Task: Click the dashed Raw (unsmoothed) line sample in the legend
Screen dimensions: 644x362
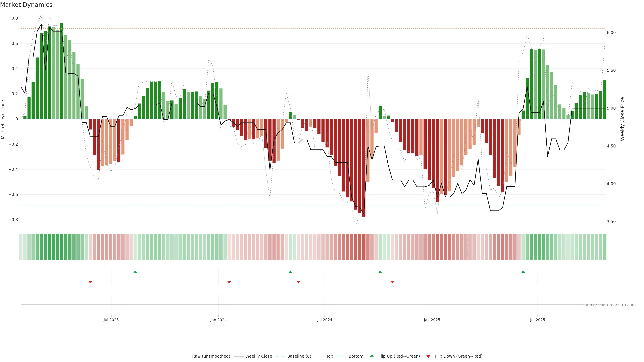Action: point(185,356)
